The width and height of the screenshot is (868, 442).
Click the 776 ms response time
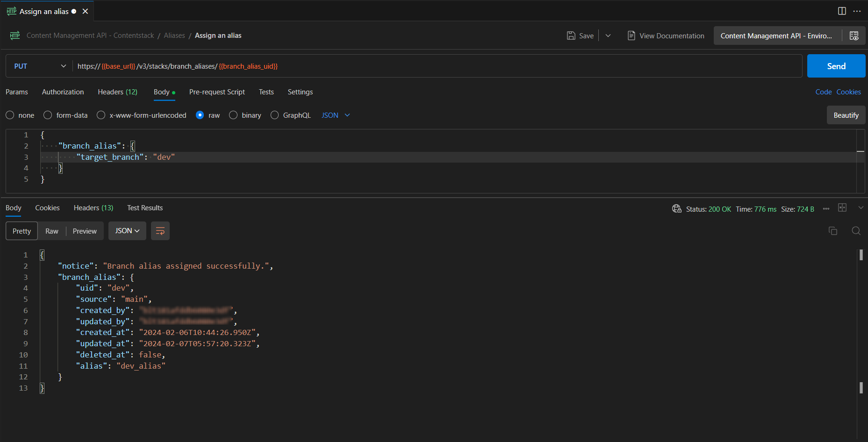point(765,209)
